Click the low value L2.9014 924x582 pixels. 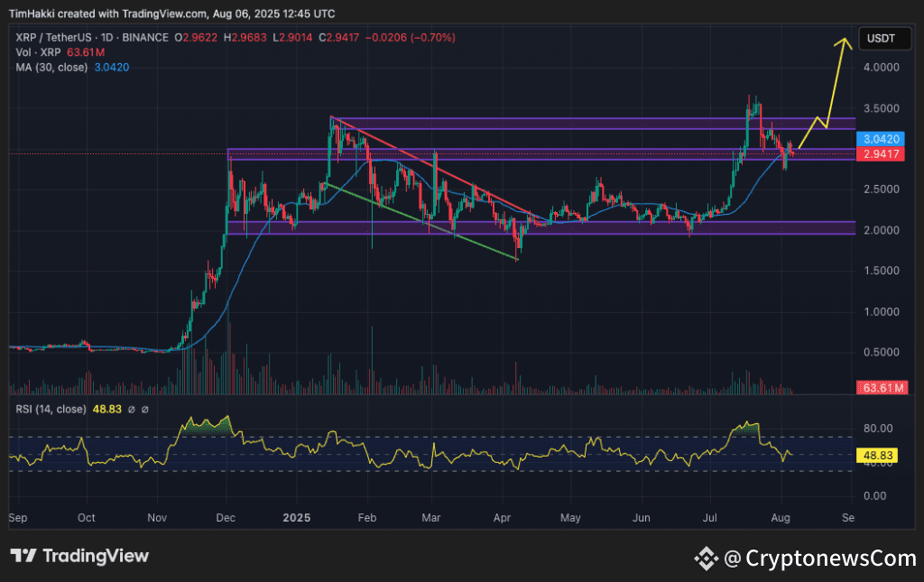point(292,38)
